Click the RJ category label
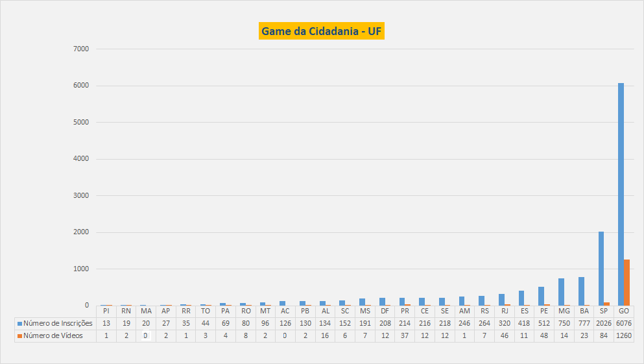644x364 pixels. pos(505,311)
